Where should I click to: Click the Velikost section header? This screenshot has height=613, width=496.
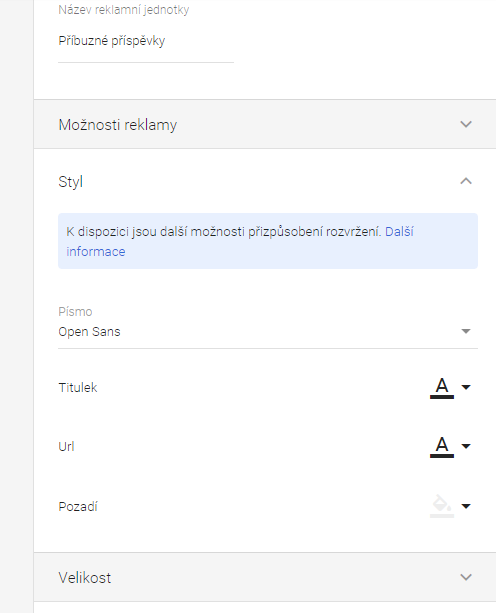point(265,577)
